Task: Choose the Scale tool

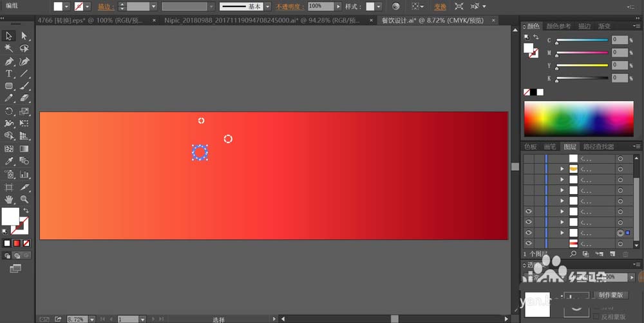Action: pyautogui.click(x=24, y=111)
